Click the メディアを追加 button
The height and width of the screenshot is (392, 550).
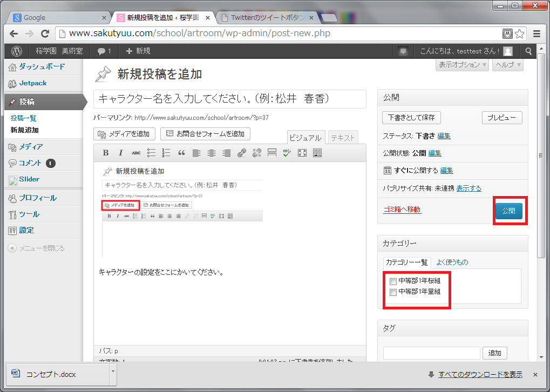[x=125, y=134]
